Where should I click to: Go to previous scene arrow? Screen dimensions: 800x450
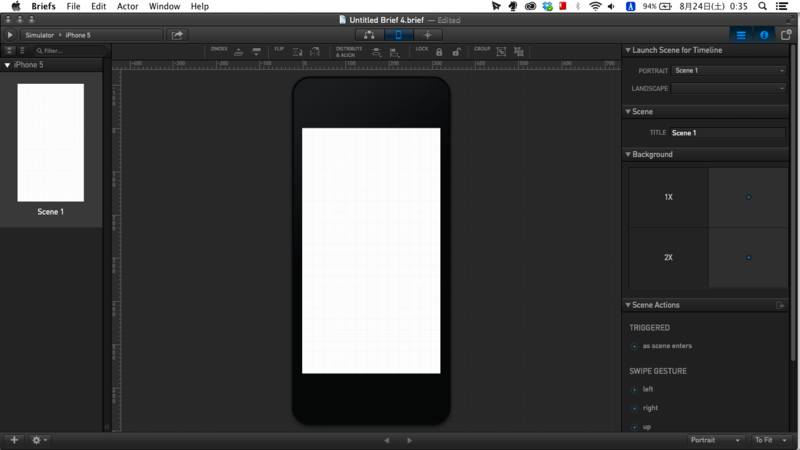coord(387,440)
